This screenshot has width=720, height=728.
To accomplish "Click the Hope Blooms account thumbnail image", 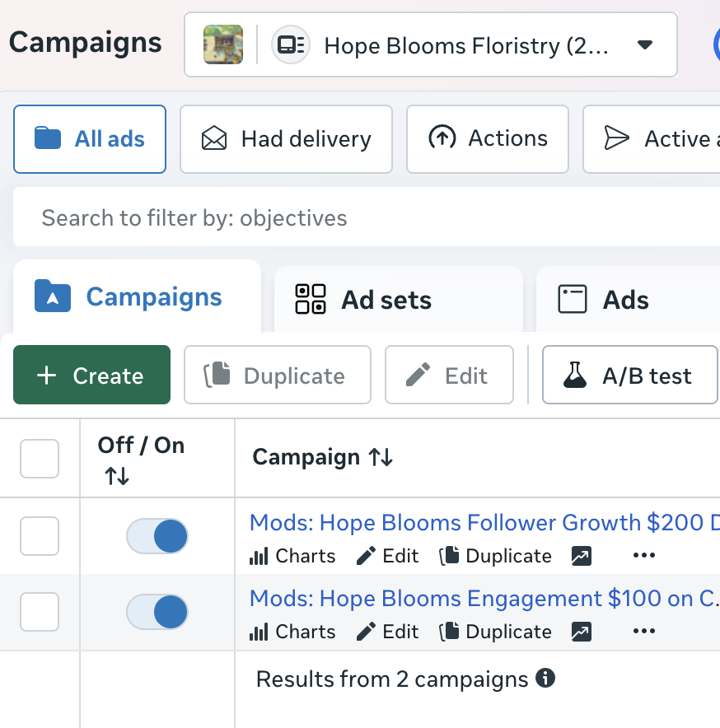I will click(223, 44).
